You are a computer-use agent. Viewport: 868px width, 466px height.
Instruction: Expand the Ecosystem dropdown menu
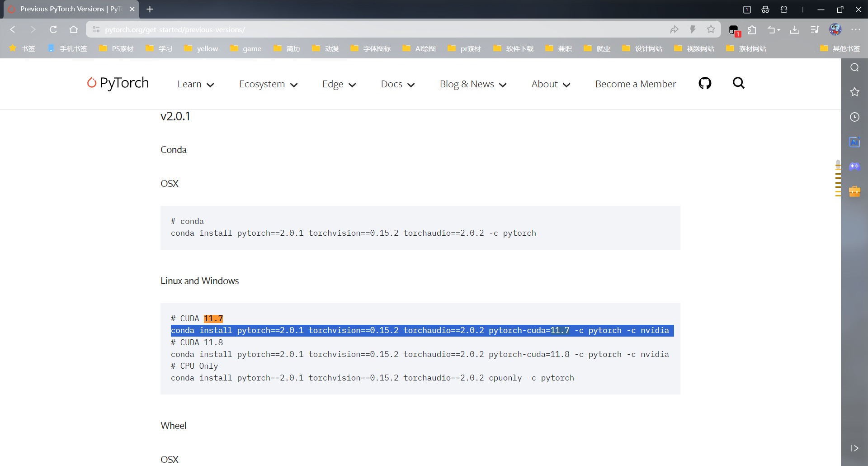269,84
